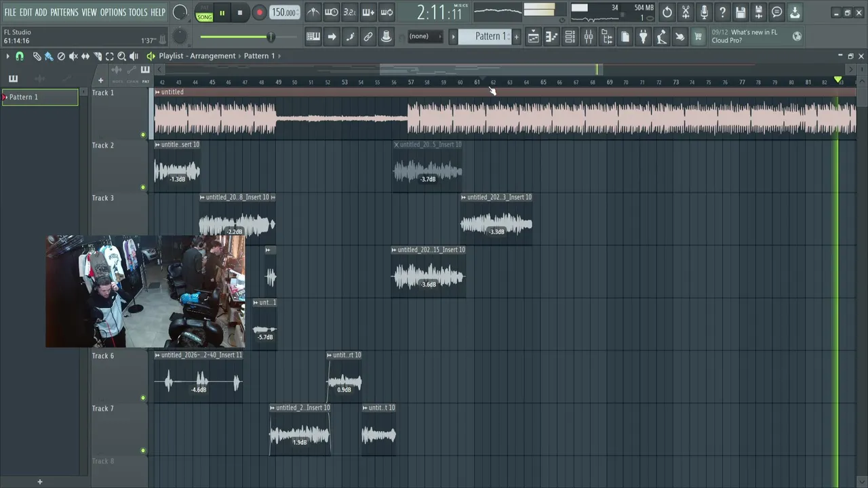Screen dimensions: 868x488
Task: Open the speech bubble project info icon
Action: tap(777, 12)
